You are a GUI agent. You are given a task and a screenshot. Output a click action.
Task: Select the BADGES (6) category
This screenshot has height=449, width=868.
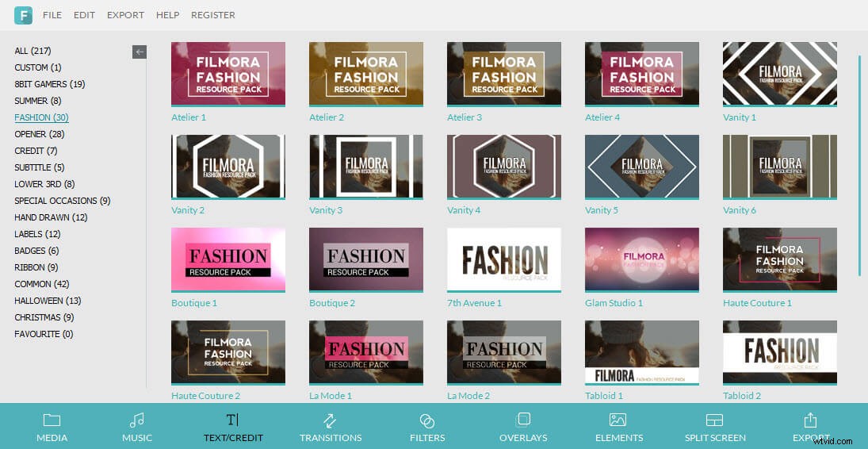click(36, 251)
